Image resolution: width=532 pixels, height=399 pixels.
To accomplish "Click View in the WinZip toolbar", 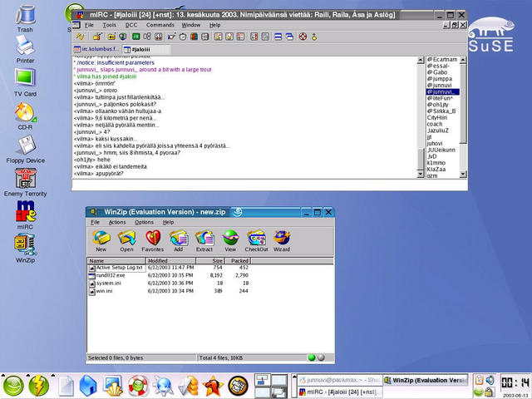I will pos(230,240).
